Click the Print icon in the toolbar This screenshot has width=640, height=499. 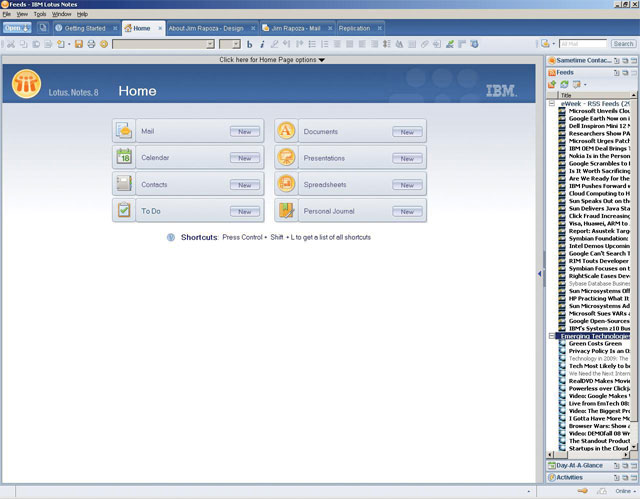tap(91, 44)
